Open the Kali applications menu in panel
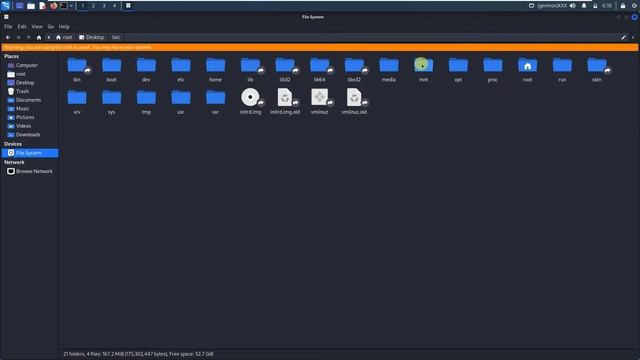The height and width of the screenshot is (360, 640). coord(6,6)
